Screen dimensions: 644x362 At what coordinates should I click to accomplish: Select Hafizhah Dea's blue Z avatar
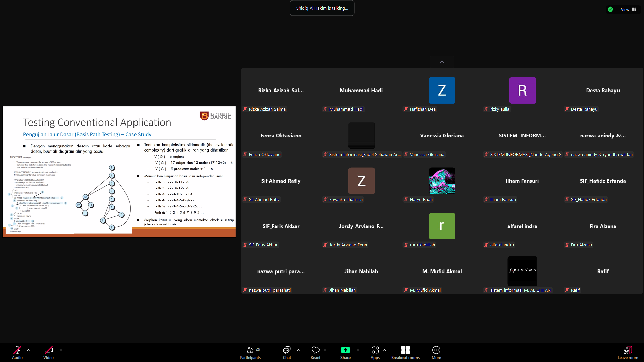tap(442, 90)
